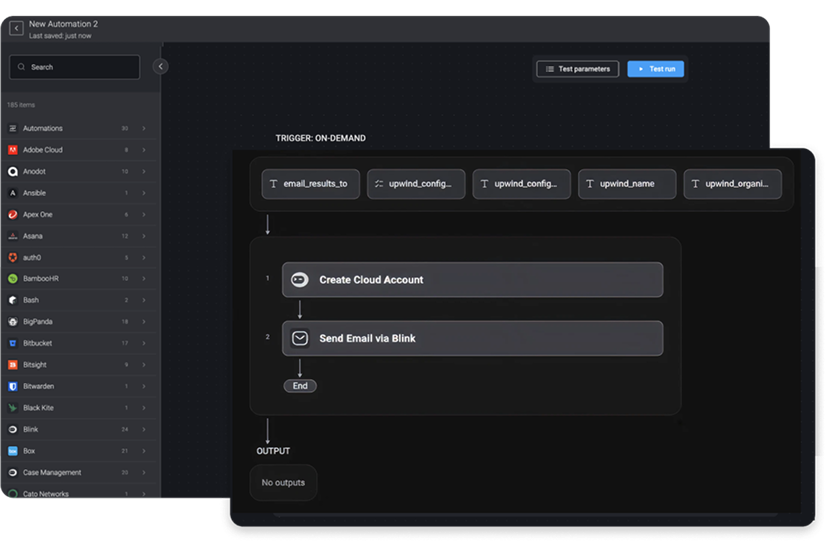Click the BambooHR icon
828x558 pixels.
(13, 279)
